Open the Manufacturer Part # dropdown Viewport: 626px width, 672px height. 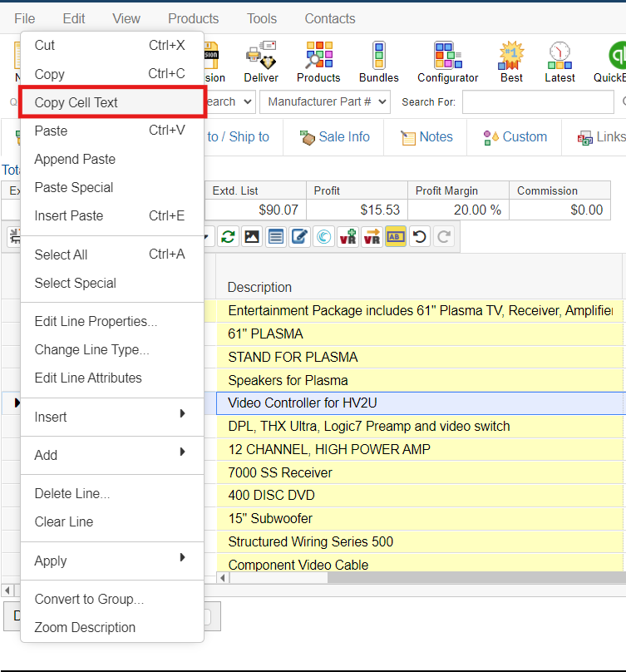tap(324, 101)
